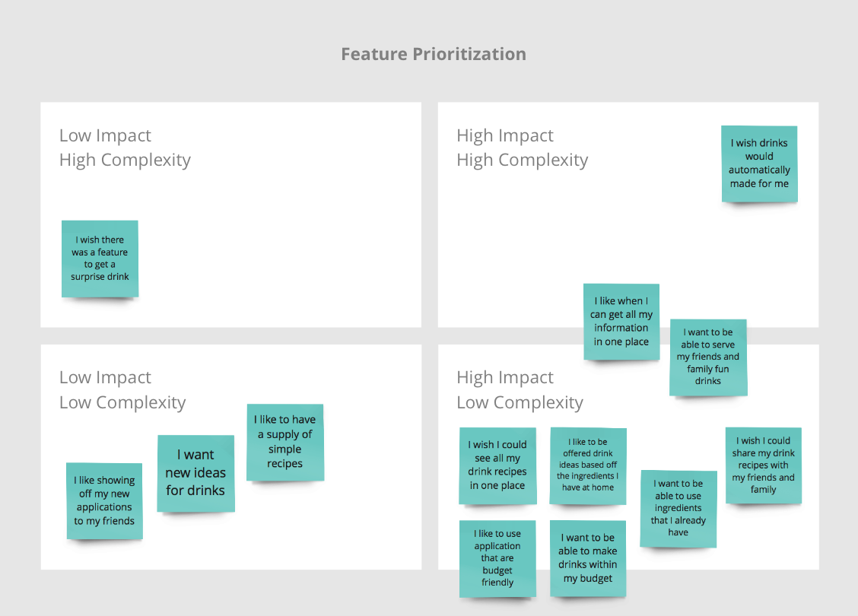Select the 'share my drink recipes' note
Viewport: 858px width, 616px height.
[763, 465]
